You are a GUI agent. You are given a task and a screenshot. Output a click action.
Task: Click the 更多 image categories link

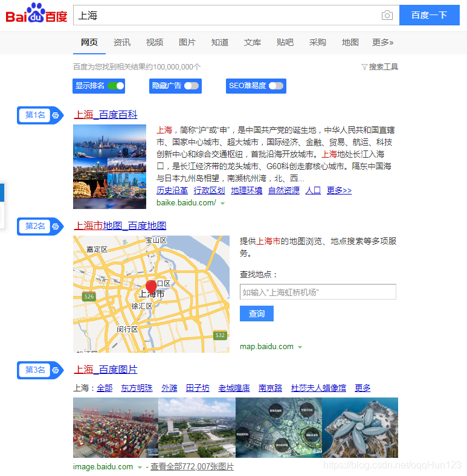pyautogui.click(x=362, y=388)
